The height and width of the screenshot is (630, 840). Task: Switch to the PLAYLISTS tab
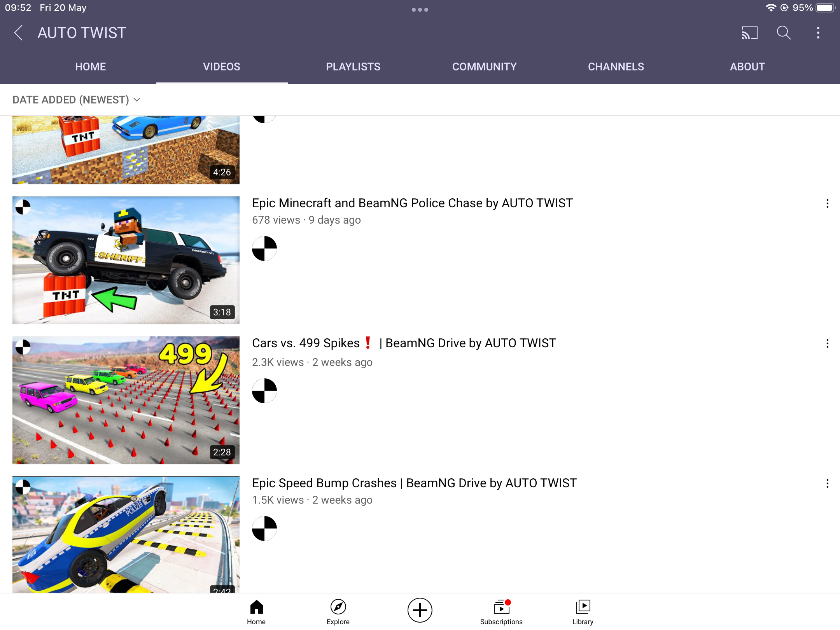[353, 66]
